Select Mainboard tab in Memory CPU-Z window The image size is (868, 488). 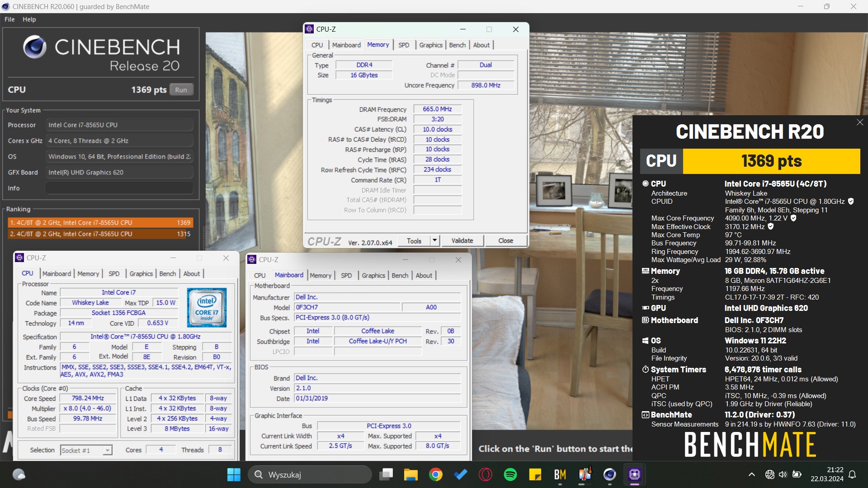346,45
